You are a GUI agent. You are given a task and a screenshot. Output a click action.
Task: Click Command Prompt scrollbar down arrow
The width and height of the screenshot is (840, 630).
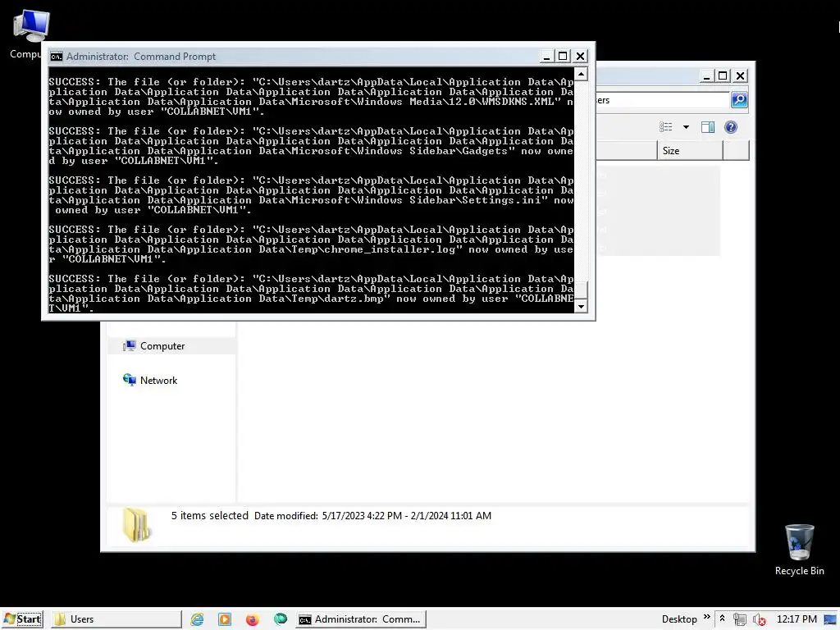click(582, 307)
